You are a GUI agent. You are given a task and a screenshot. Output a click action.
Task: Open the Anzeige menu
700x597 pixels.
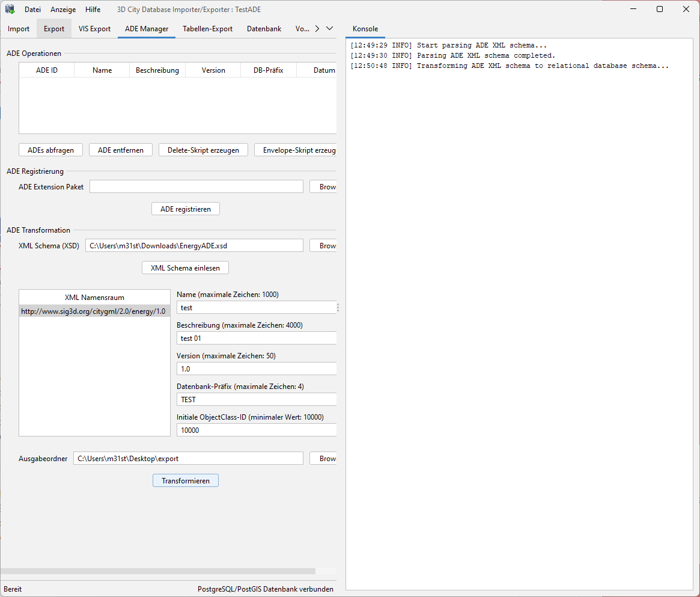63,10
